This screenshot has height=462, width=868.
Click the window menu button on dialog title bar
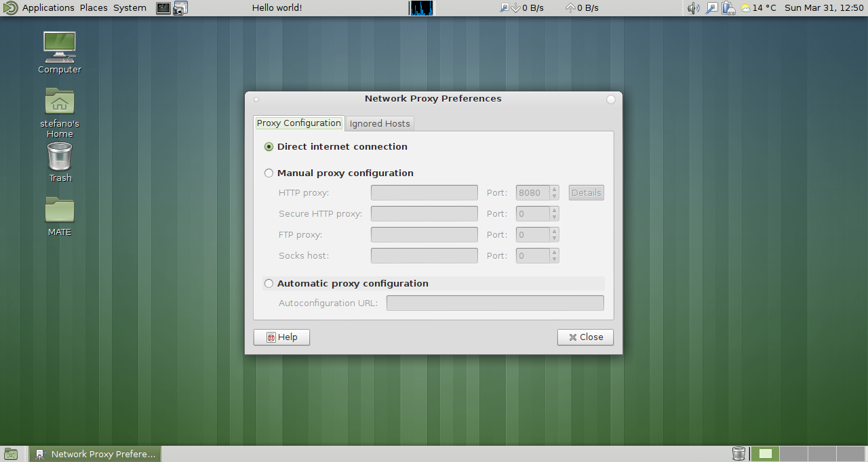click(256, 100)
